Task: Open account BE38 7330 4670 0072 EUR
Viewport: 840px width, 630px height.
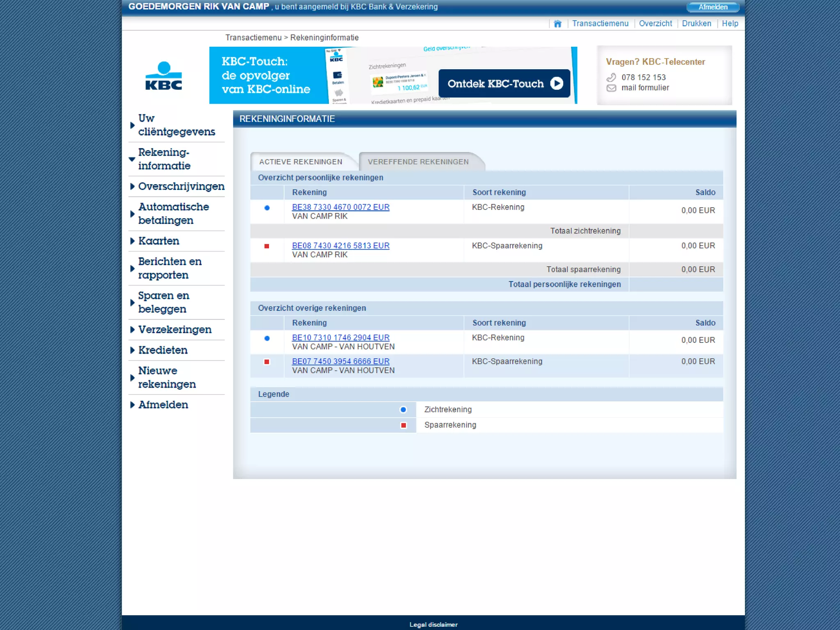Action: pos(340,207)
